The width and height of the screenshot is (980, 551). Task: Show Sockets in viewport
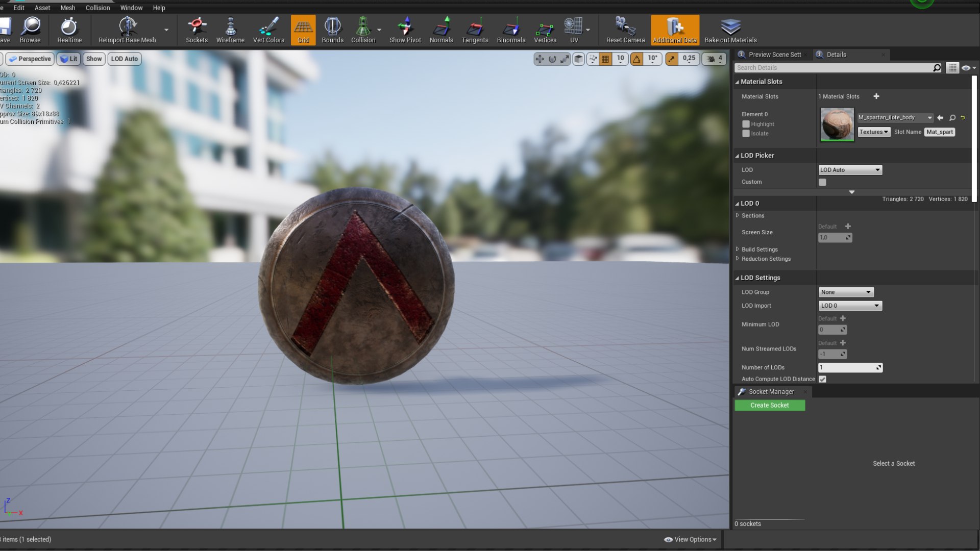coord(197,30)
